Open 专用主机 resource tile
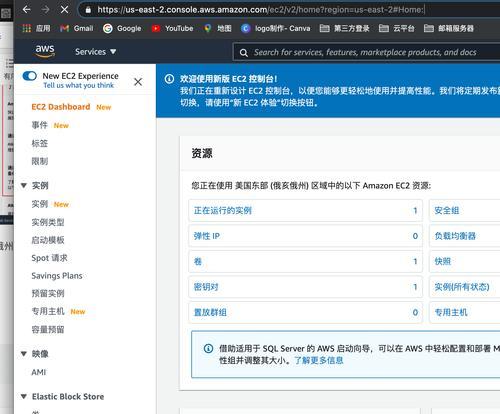 click(465, 312)
